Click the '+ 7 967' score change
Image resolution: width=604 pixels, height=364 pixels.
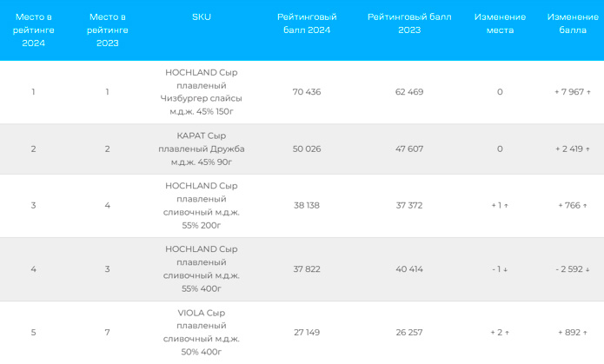tap(572, 92)
